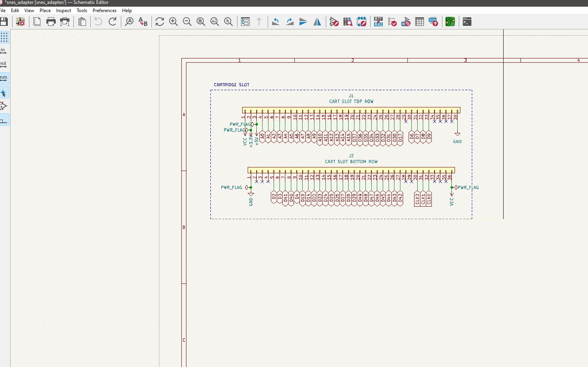Click the Annotate Schematic R42 icon

(378, 22)
